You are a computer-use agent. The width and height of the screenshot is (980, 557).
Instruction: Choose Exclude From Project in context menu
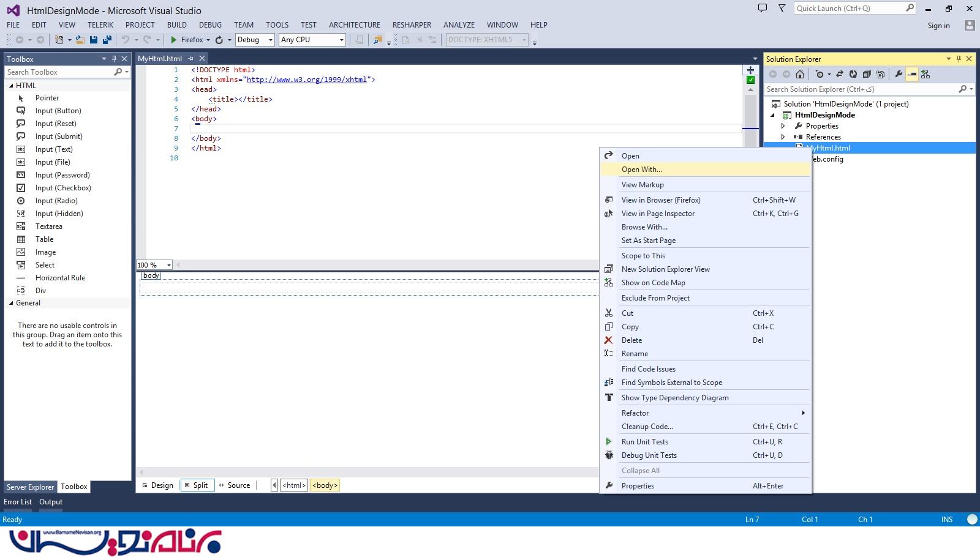coord(706,298)
